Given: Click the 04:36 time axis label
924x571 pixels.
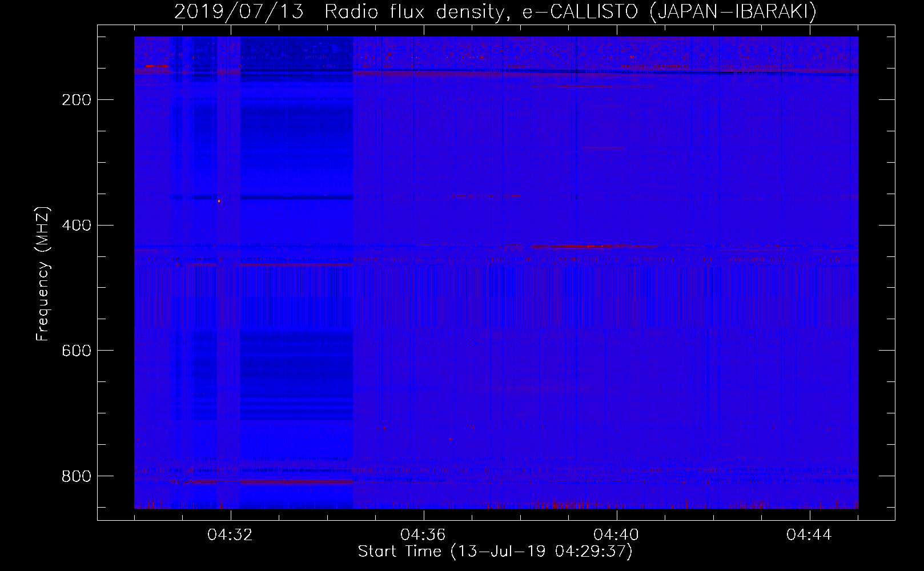Looking at the screenshot, I should pyautogui.click(x=423, y=535).
